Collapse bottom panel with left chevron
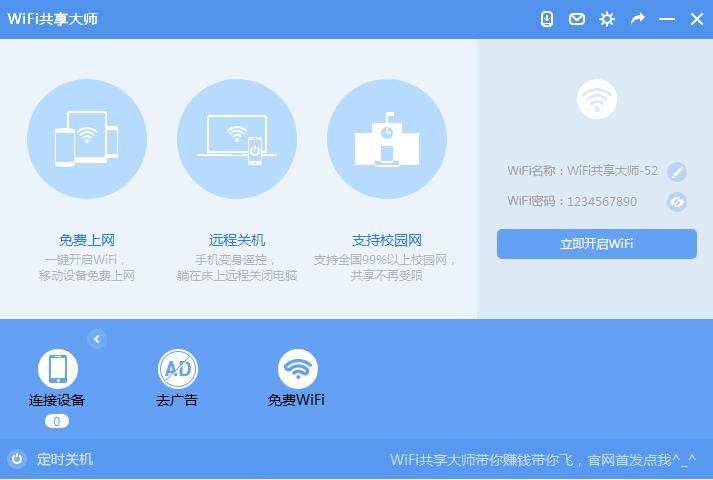 [97, 339]
